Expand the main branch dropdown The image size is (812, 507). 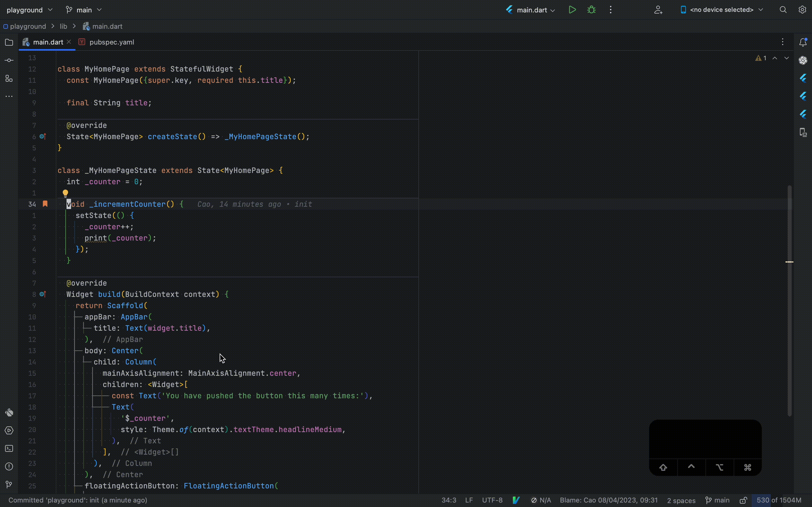84,10
